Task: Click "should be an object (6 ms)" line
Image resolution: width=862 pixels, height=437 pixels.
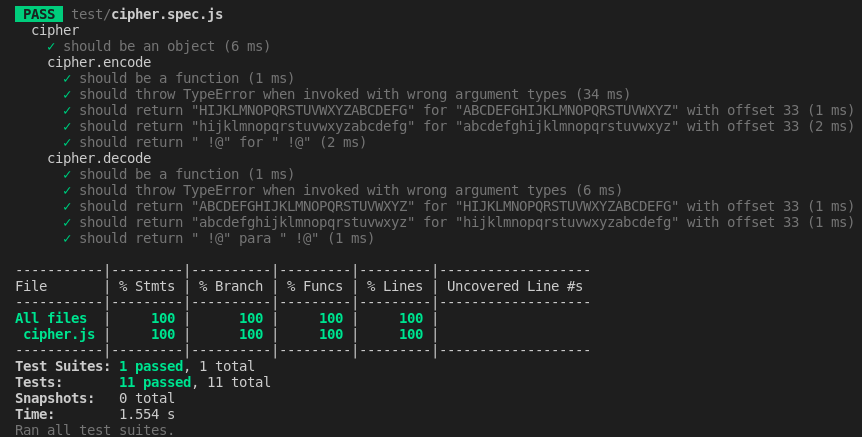Action: click(x=167, y=46)
